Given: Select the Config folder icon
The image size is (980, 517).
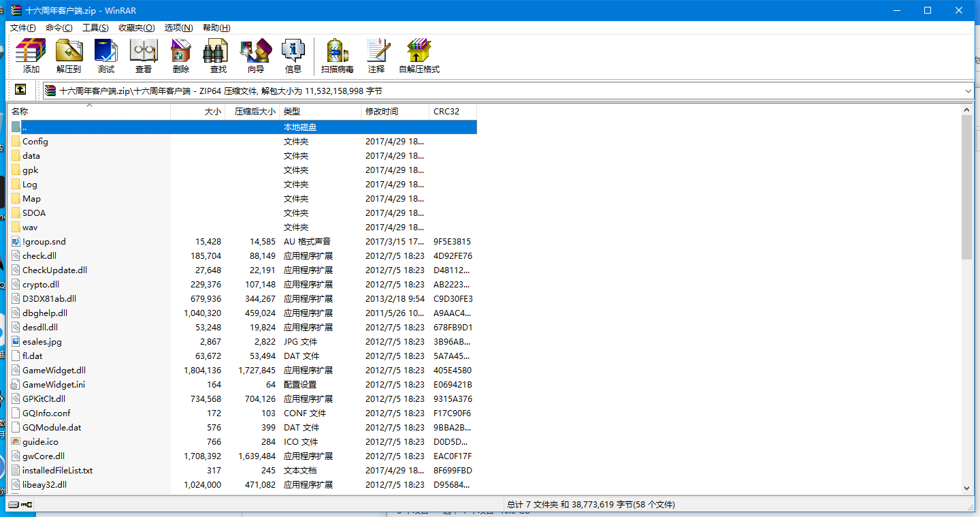Looking at the screenshot, I should coord(16,142).
